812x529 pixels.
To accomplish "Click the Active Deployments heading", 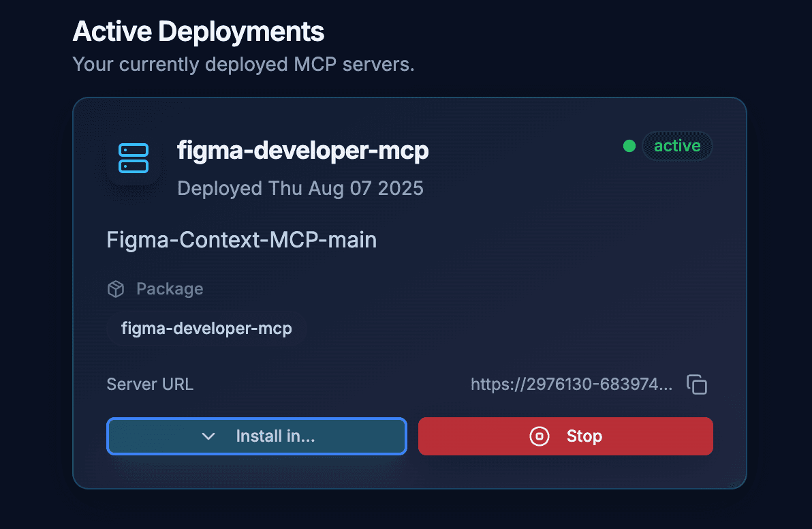I will tap(198, 31).
